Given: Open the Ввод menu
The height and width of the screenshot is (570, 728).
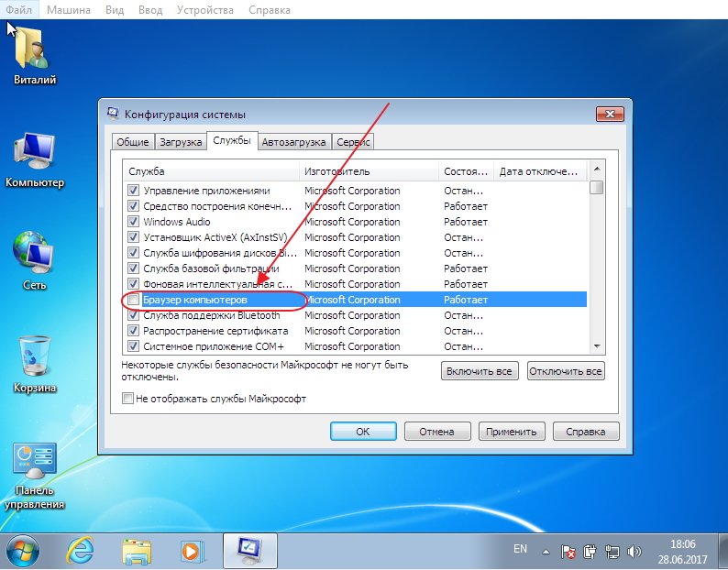Looking at the screenshot, I should 150,10.
